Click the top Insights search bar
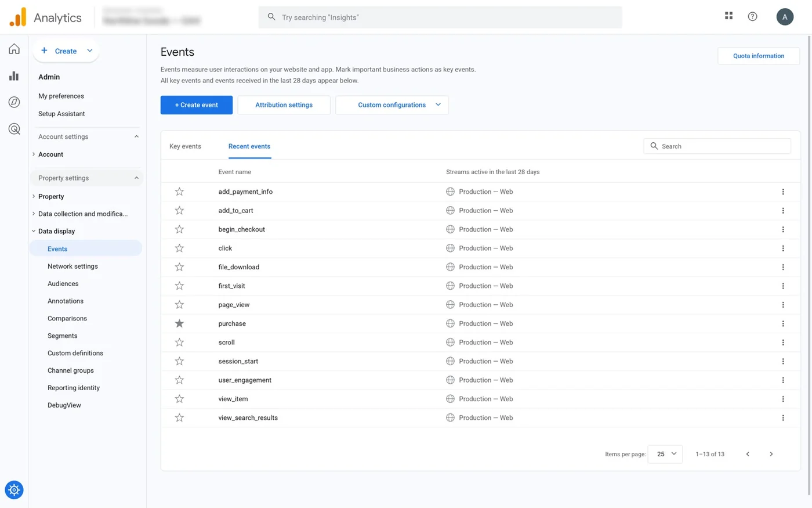Image resolution: width=812 pixels, height=508 pixels. (440, 17)
